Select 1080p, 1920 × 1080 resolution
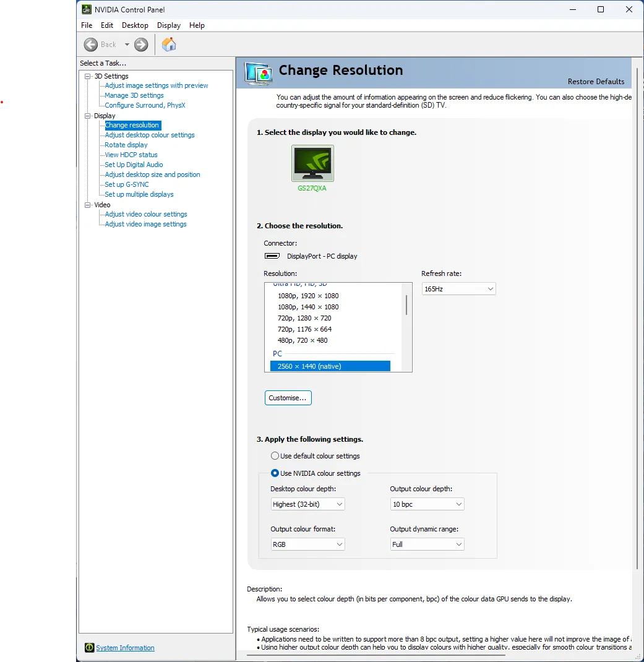Screen dimensions: 644x662 click(308, 296)
